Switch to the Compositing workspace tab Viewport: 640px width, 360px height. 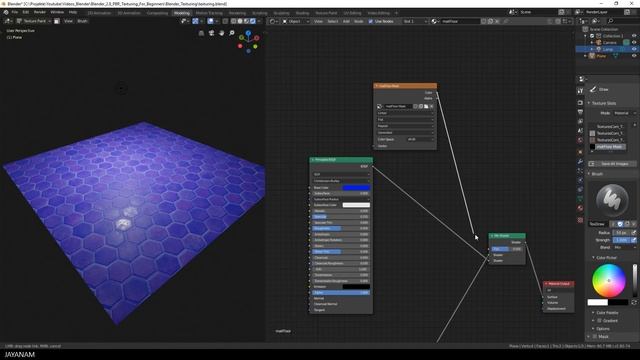tap(157, 13)
